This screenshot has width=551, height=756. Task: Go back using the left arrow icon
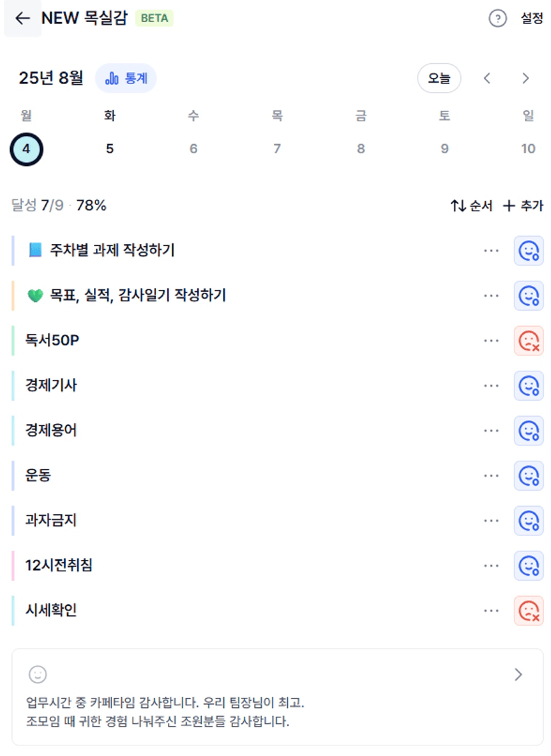[x=23, y=18]
